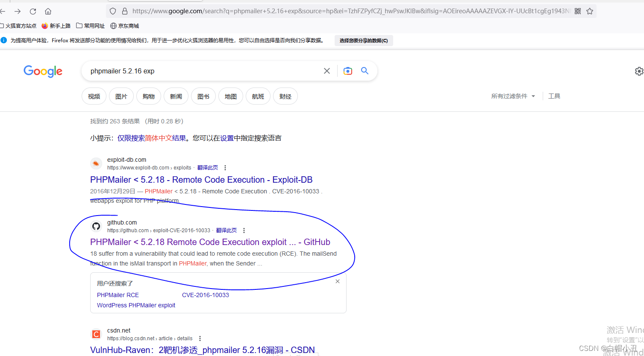Open Exploit-DB PHPMailer Remote Code Execution result
The height and width of the screenshot is (356, 644).
coord(201,180)
